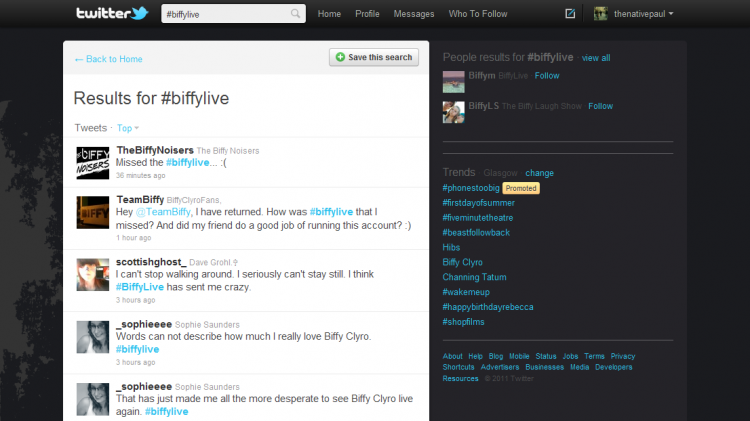The width and height of the screenshot is (750, 421).
Task: Click _sophieeee avatar on 'more desperate' tweet
Action: [x=93, y=399]
